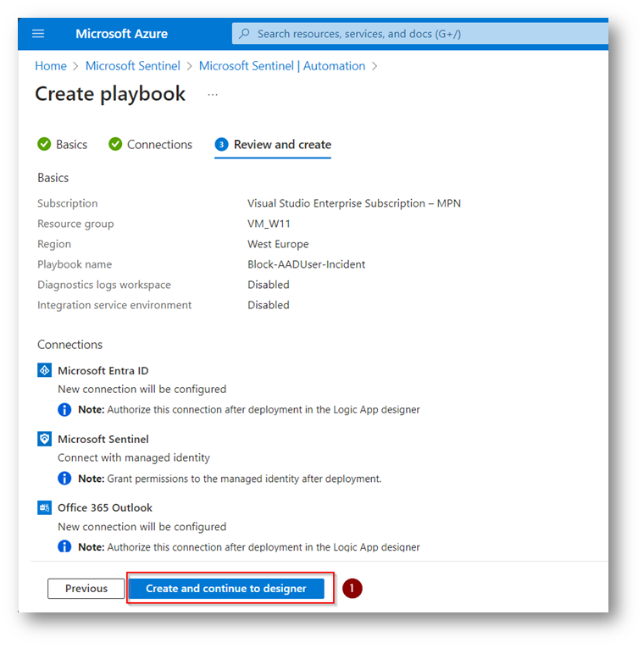This screenshot has width=644, height=648.
Task: Click the Authorize note under Office 365 Outlook
Action: tap(249, 546)
